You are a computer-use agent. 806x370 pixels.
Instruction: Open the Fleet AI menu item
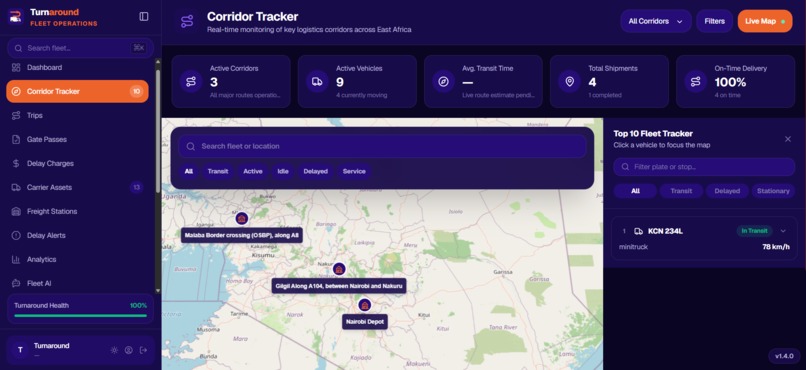[x=77, y=283]
